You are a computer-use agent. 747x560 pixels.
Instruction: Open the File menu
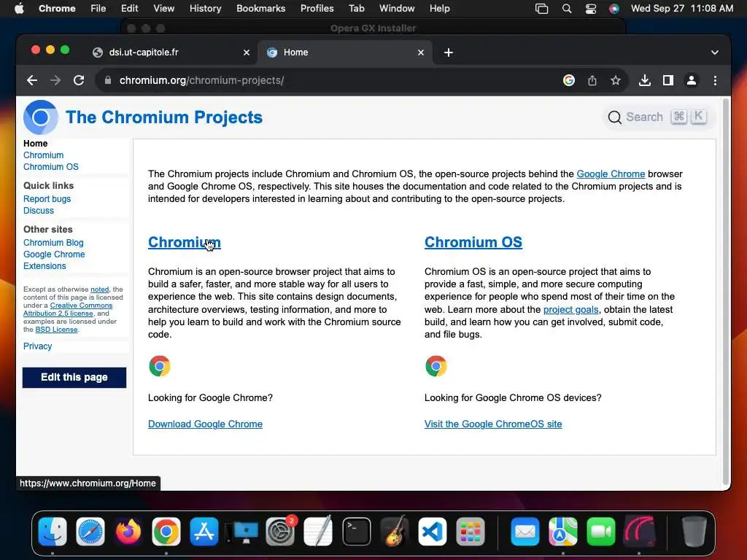98,9
